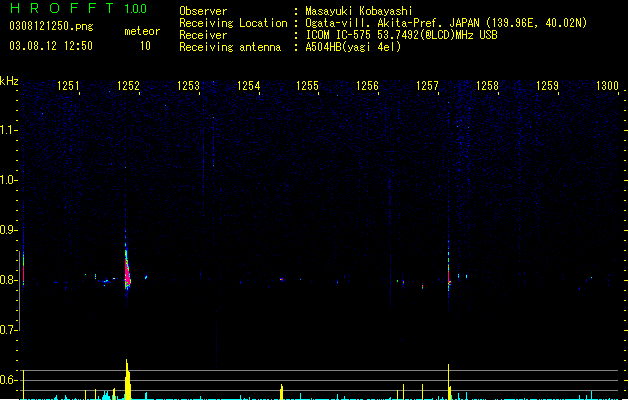The height and width of the screenshot is (400, 629).
Task: Click the HROFFT 1.0.0 title text
Action: 78,8
